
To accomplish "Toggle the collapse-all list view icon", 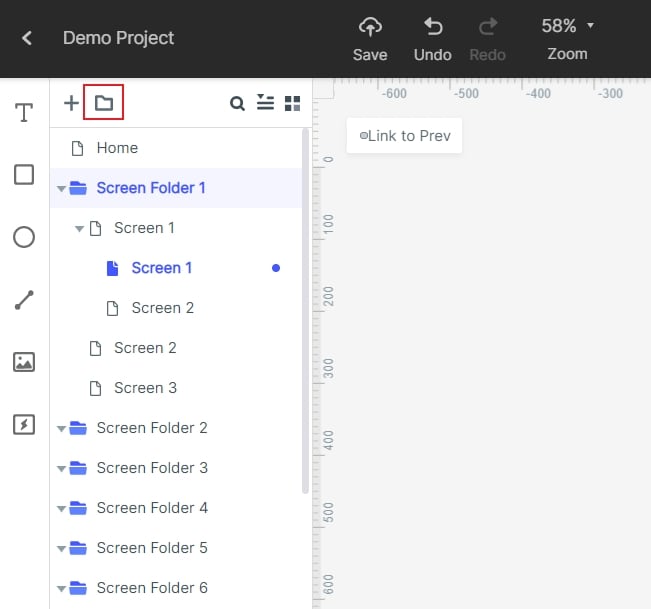I will (265, 102).
